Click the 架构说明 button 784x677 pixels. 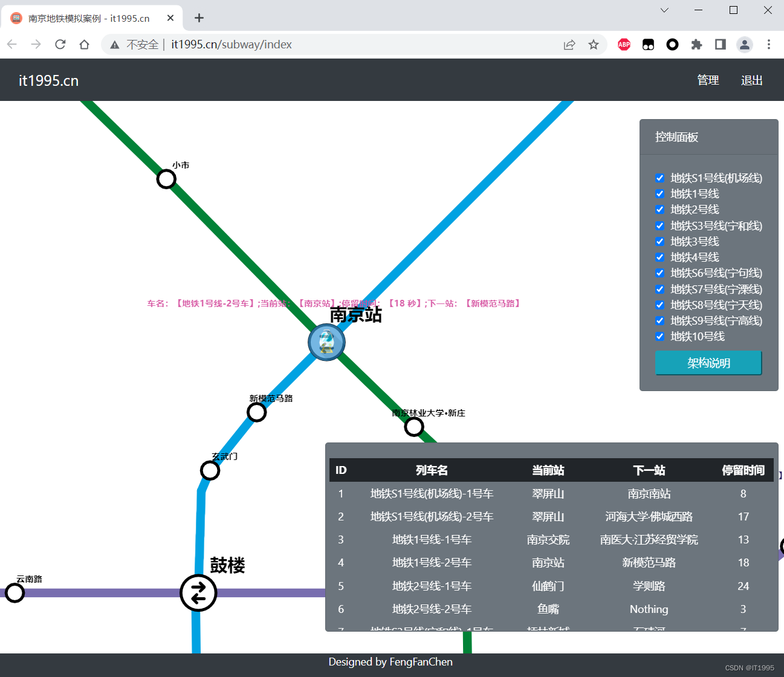[708, 363]
